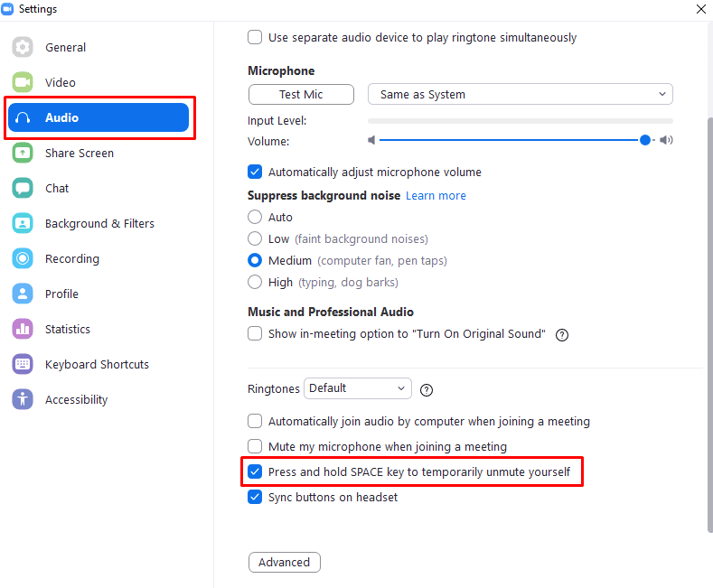The height and width of the screenshot is (588, 713).
Task: Click help icon next to Original Sound option
Action: coord(562,335)
